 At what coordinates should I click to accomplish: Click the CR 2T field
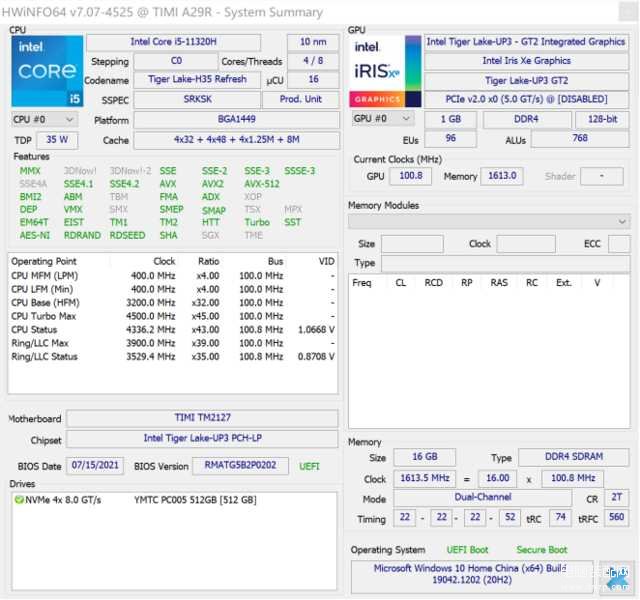coord(616,498)
